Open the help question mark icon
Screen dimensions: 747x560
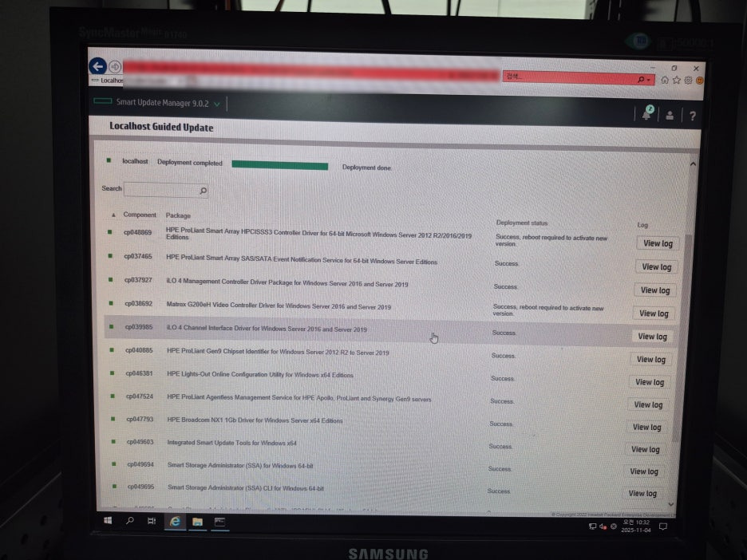(x=692, y=116)
